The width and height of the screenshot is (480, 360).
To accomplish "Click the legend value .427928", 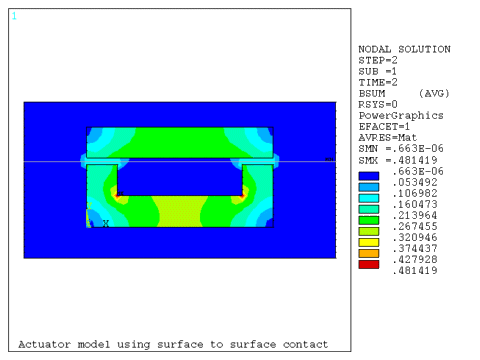I will click(x=415, y=259).
